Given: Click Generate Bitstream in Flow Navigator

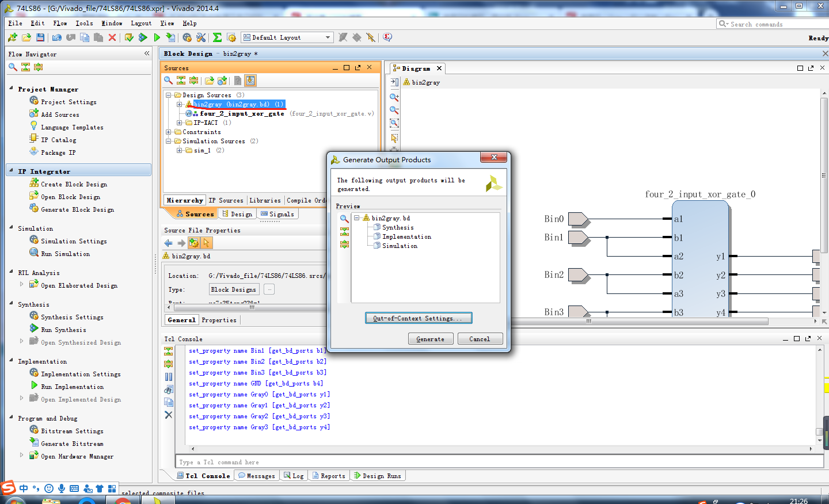Looking at the screenshot, I should pyautogui.click(x=72, y=444).
